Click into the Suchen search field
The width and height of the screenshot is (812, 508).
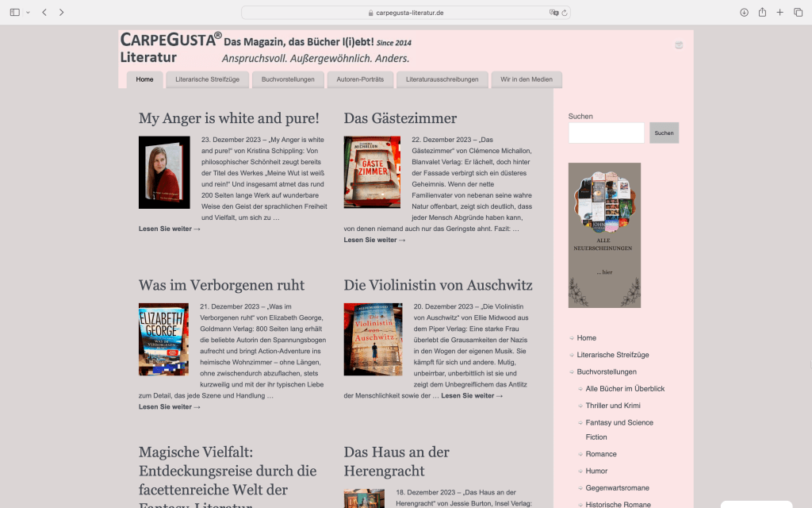click(606, 133)
